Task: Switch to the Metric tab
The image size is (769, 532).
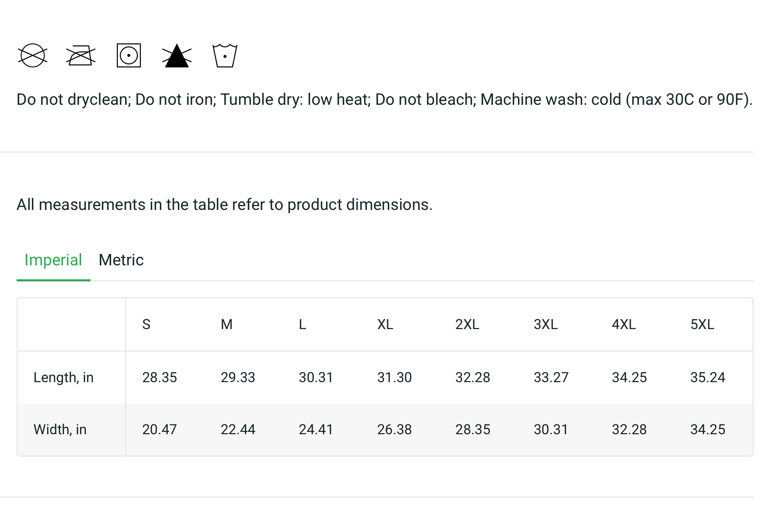Action: coord(121,260)
